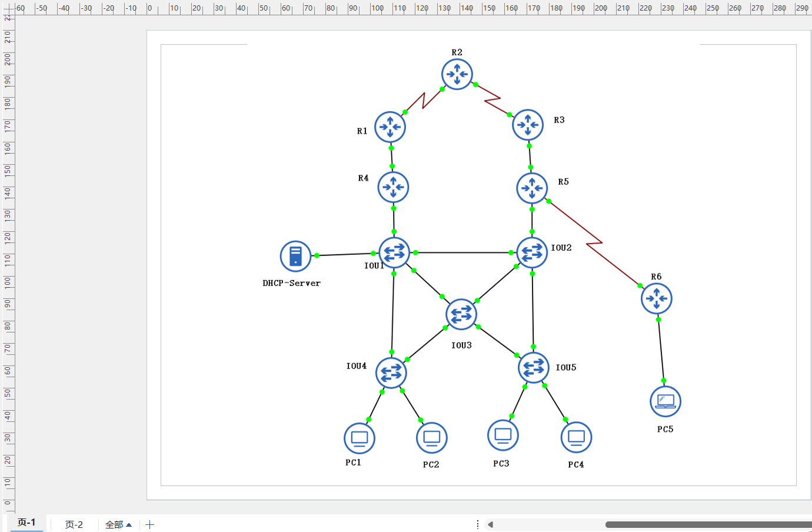Click the horizontal ruler at mark 100
The width and height of the screenshot is (812, 532).
pyautogui.click(x=377, y=8)
